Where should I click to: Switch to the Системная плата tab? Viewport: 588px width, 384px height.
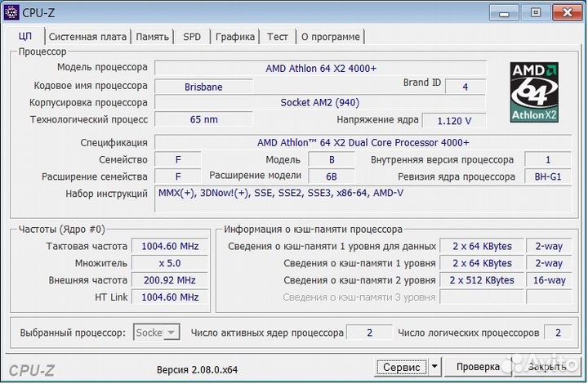click(87, 37)
